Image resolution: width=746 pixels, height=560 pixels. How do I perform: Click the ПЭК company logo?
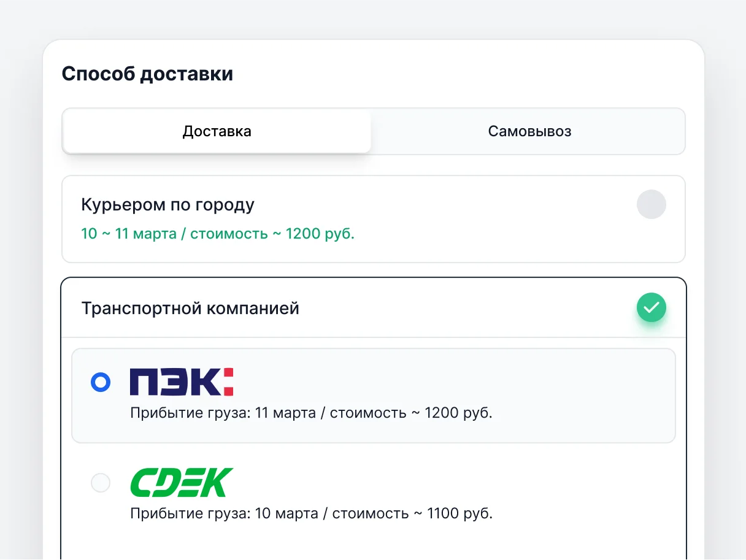tap(182, 382)
